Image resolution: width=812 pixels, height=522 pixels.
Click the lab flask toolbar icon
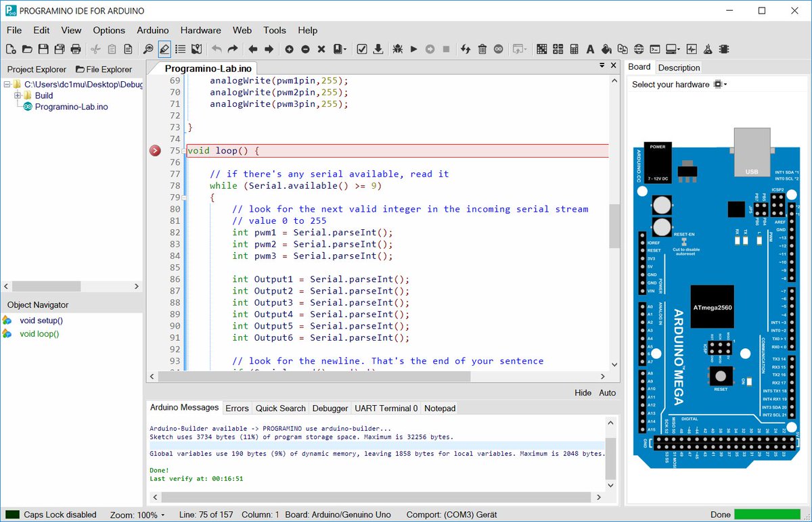708,49
